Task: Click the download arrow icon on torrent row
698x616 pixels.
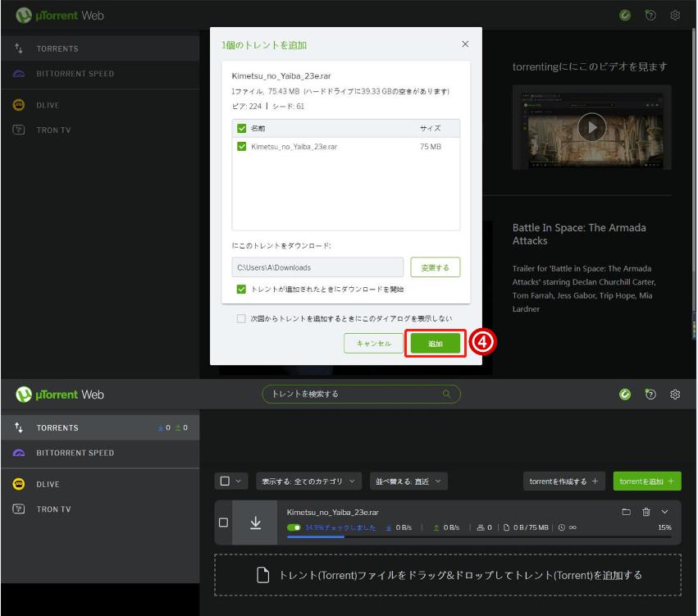Action: coord(255,522)
